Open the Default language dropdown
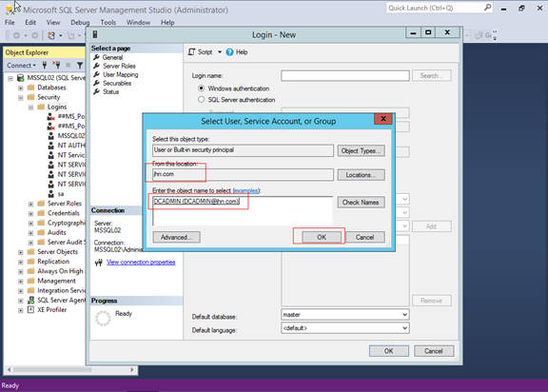 pyautogui.click(x=404, y=327)
